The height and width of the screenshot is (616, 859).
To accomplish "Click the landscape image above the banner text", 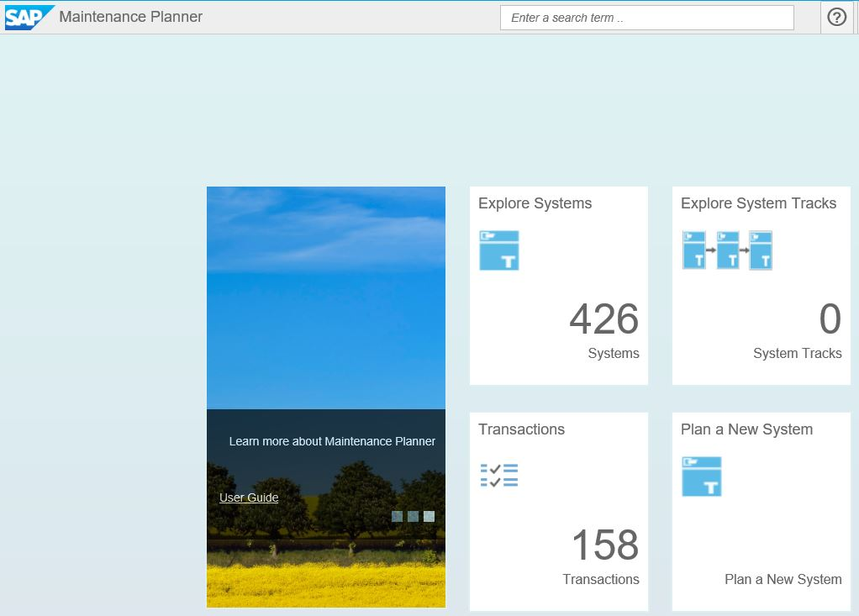I will click(326, 297).
